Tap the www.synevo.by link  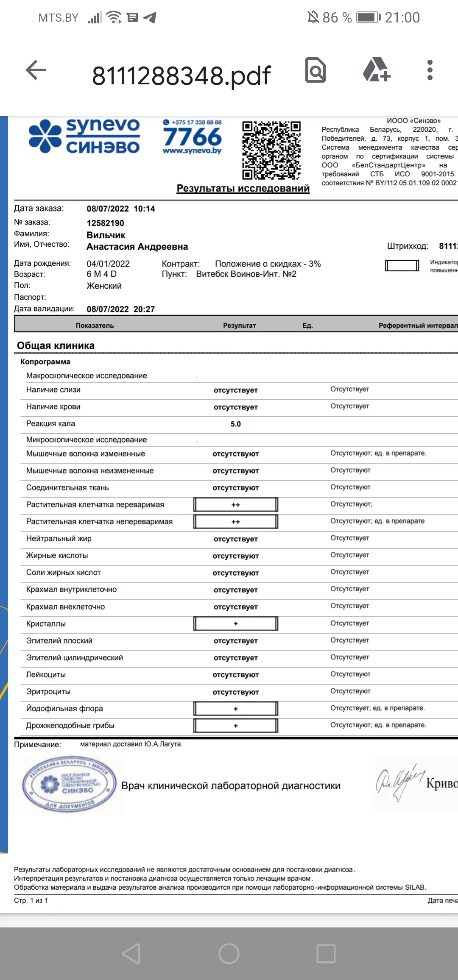192,150
